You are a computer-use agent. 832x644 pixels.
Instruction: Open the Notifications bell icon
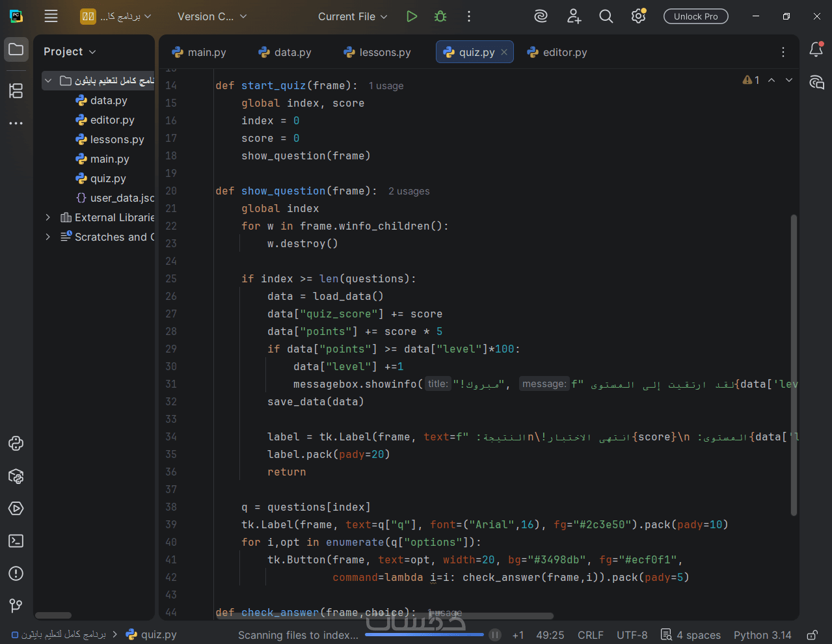pyautogui.click(x=816, y=49)
